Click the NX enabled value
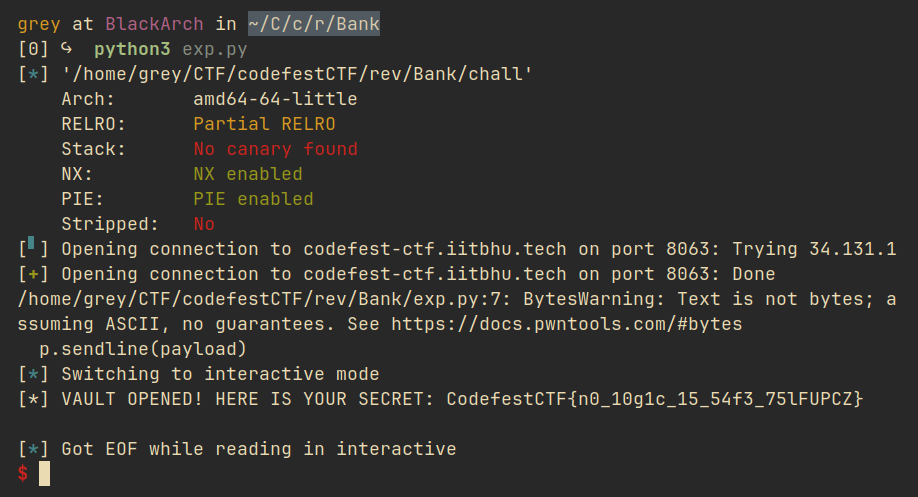The height and width of the screenshot is (497, 918). pyautogui.click(x=248, y=174)
